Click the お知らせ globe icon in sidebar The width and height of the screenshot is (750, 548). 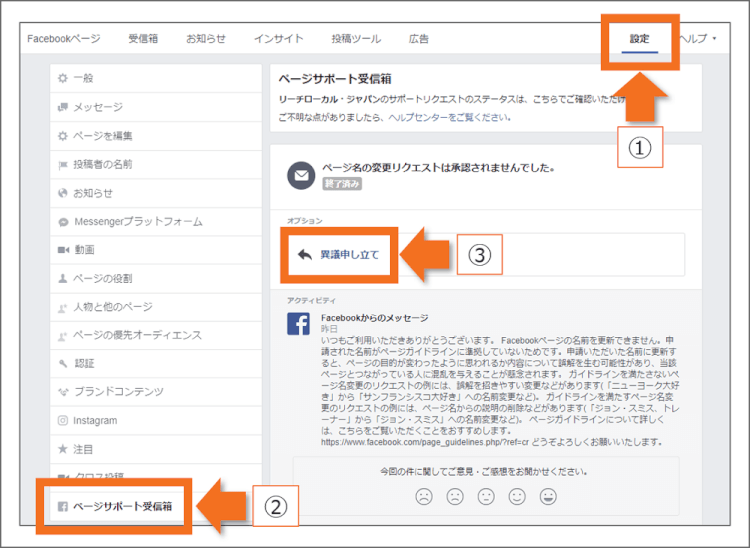(x=63, y=193)
